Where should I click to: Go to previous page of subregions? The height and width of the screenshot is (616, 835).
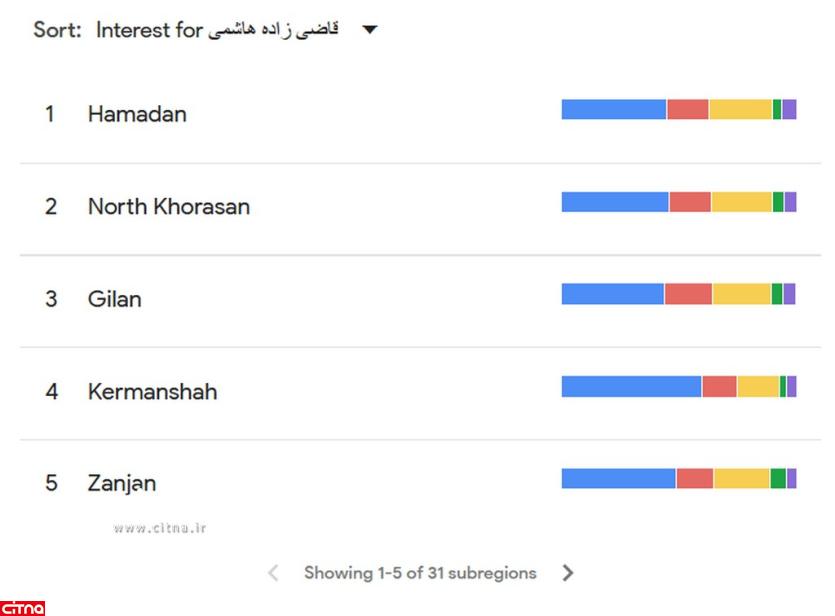[x=273, y=573]
